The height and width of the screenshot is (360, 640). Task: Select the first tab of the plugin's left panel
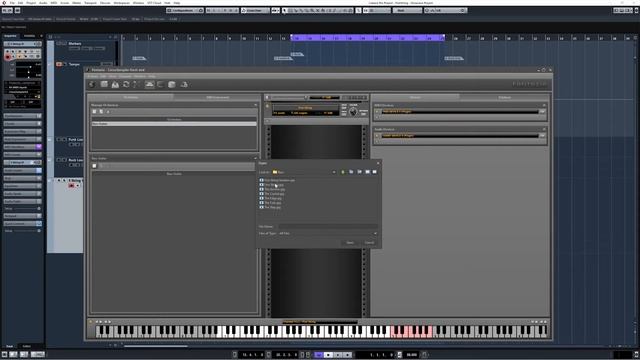click(x=131, y=98)
